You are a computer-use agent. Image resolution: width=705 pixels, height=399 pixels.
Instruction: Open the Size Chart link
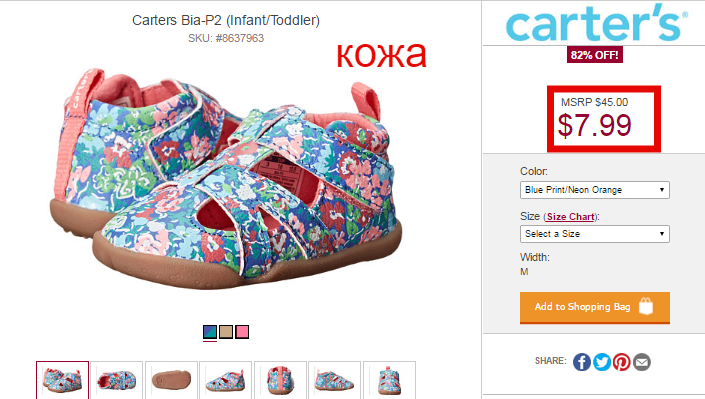571,217
